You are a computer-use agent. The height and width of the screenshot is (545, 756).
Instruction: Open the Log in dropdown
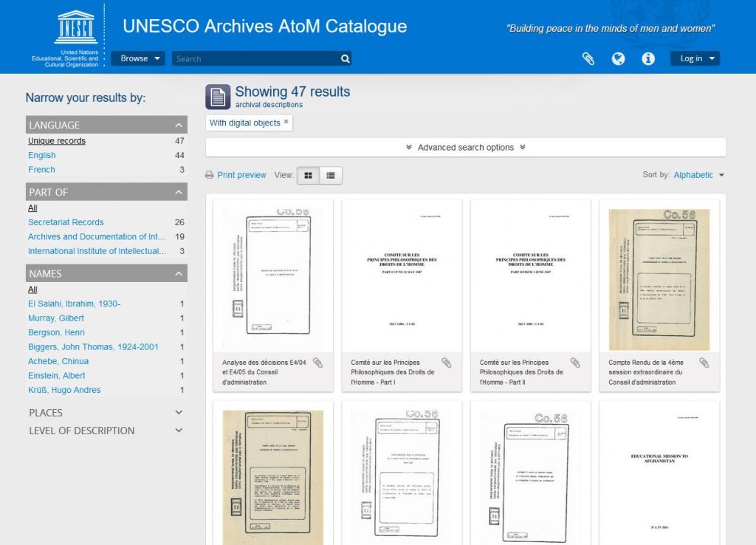(695, 58)
